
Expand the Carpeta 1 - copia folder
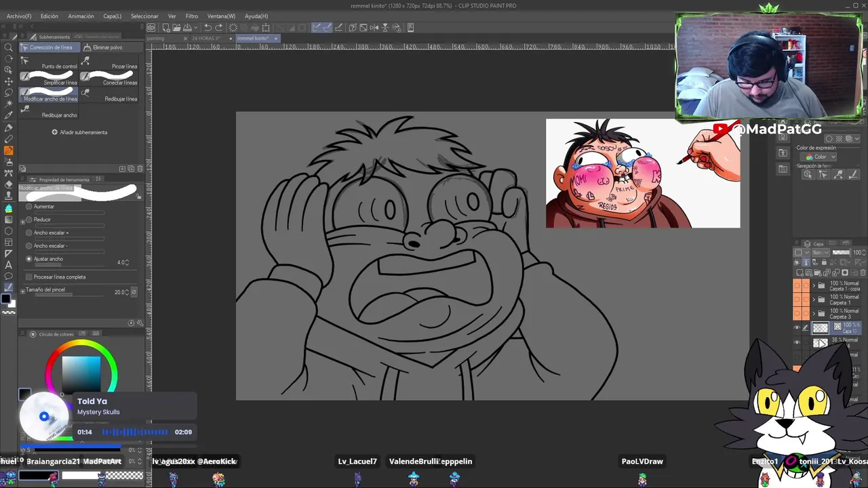coord(814,286)
